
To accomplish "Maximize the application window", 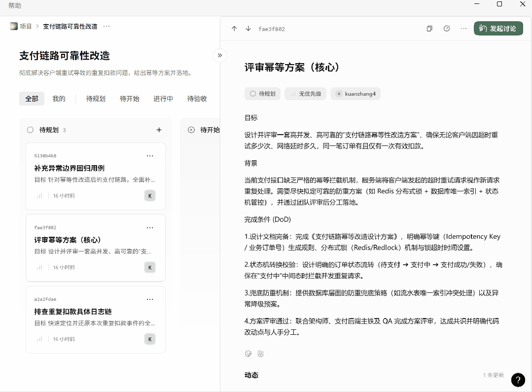I will (x=499, y=4).
